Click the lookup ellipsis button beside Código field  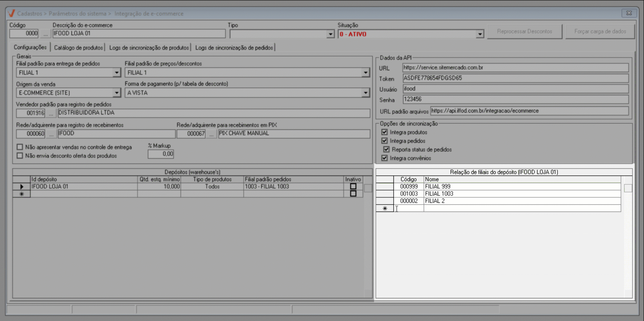pyautogui.click(x=45, y=34)
